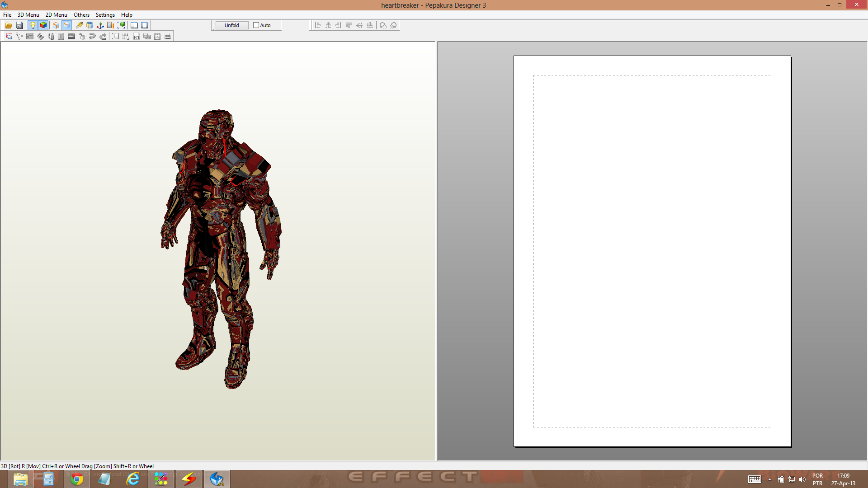Screen dimensions: 868x488
Task: Click the blue panel with orange bar icon
Action: (111, 25)
